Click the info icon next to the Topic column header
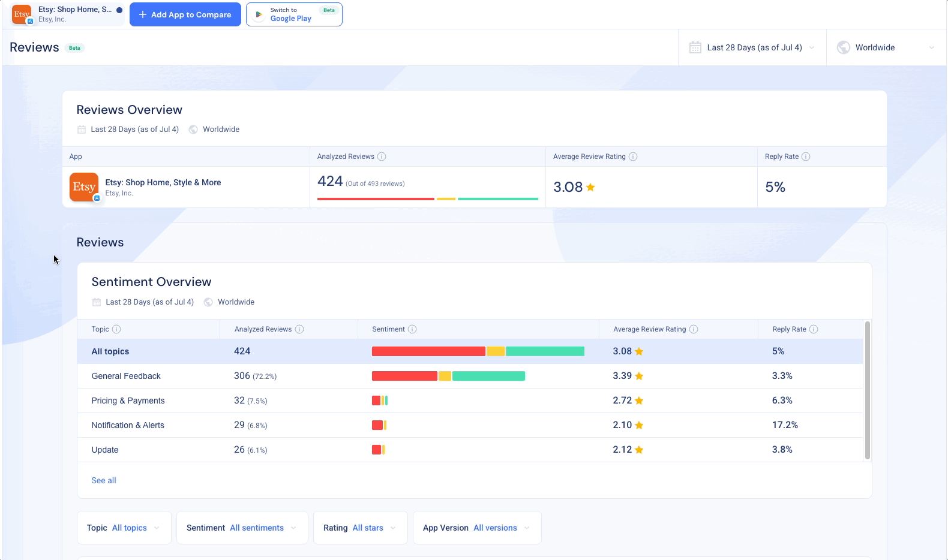This screenshot has width=948, height=560. coord(116,329)
